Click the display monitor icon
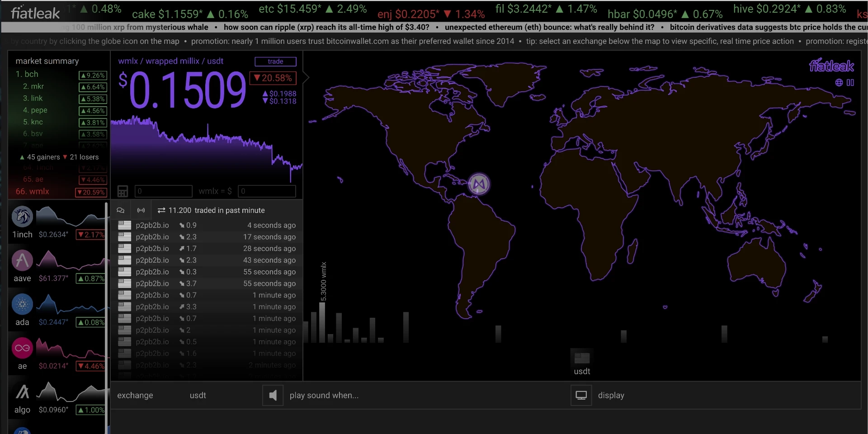The height and width of the screenshot is (434, 868). click(581, 396)
